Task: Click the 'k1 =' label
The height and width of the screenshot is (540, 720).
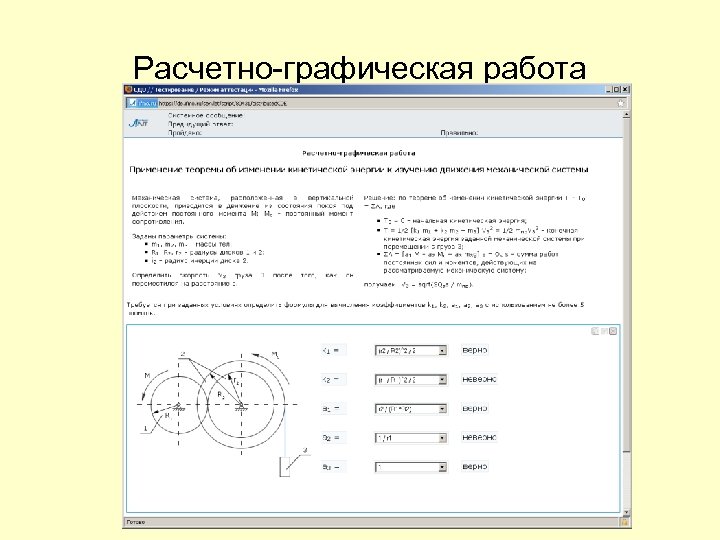Action: click(331, 350)
